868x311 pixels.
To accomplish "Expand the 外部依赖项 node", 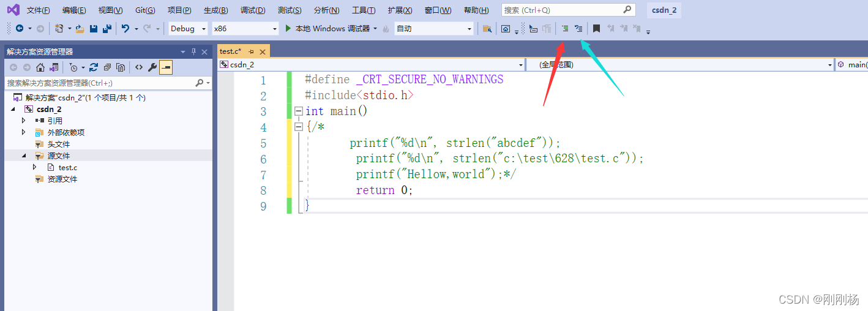I will pos(24,132).
